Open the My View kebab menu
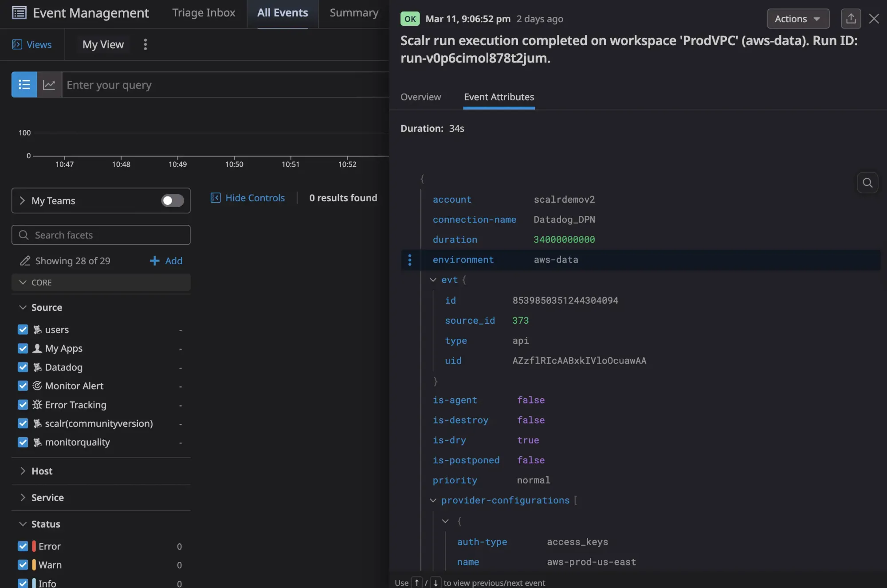The image size is (887, 588). click(145, 44)
